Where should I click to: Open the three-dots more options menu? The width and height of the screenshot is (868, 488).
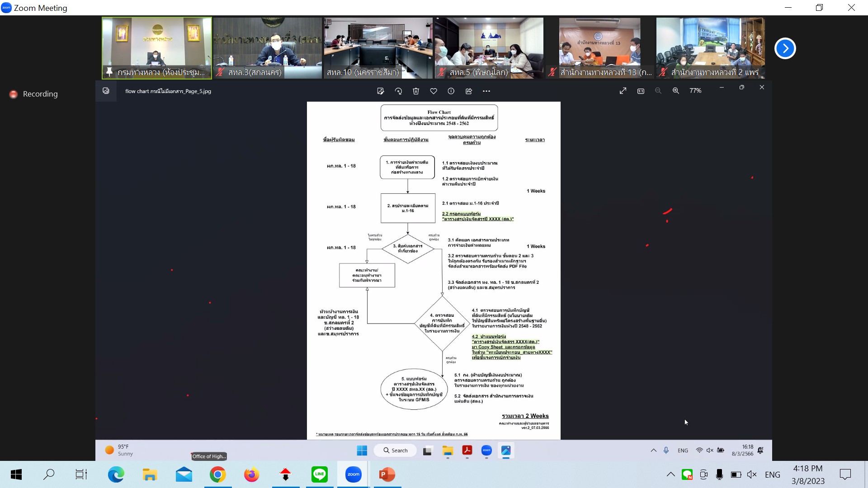point(486,91)
